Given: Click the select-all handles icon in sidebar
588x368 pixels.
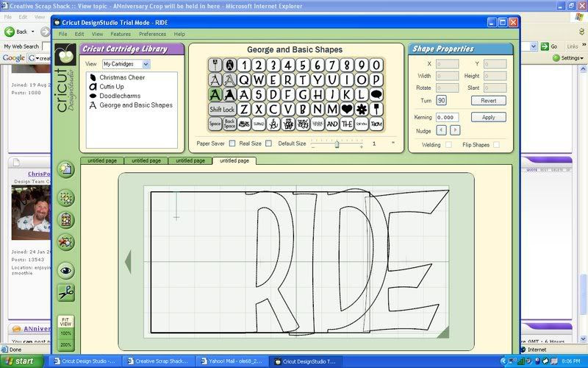Looking at the screenshot, I should [66, 198].
